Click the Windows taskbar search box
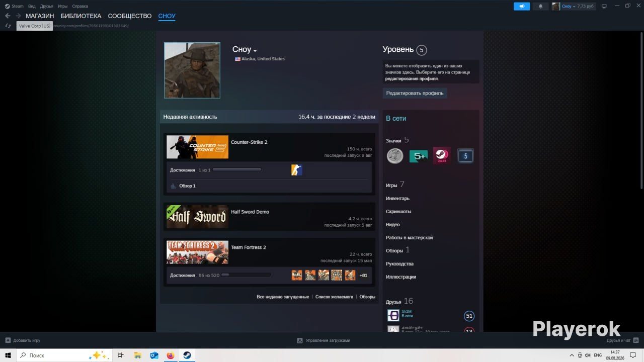This screenshot has height=362, width=644. 64,355
